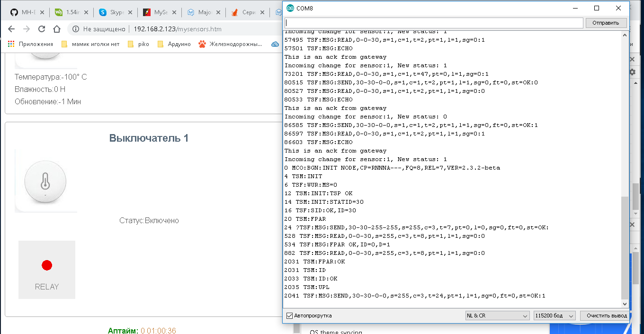Click the site info icon in address bar
The width and height of the screenshot is (644, 334).
click(x=76, y=29)
